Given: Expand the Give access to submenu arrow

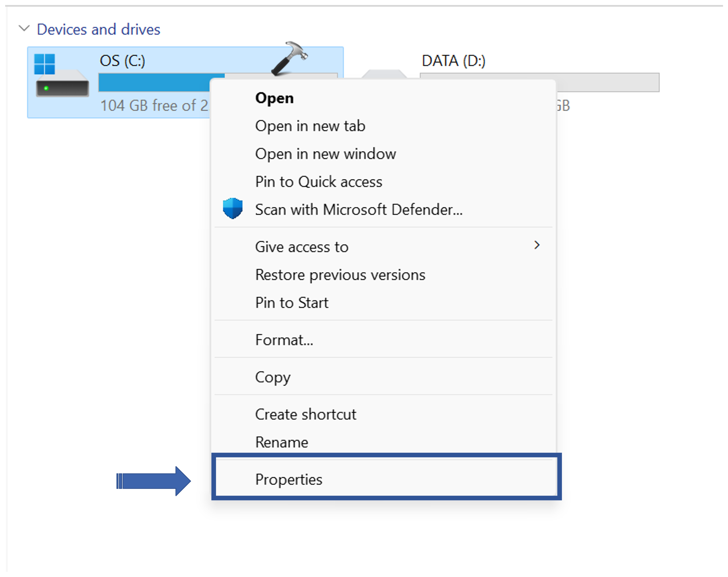Looking at the screenshot, I should coord(537,245).
